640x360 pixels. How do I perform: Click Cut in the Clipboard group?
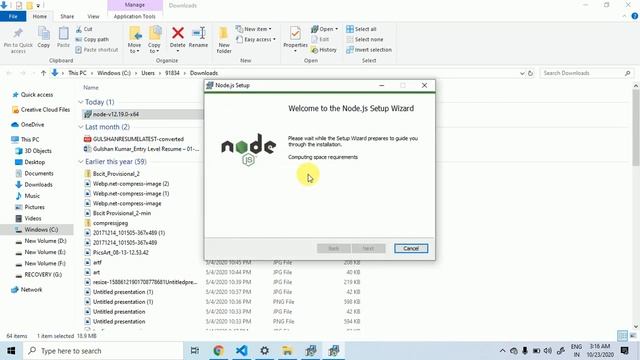(84, 29)
